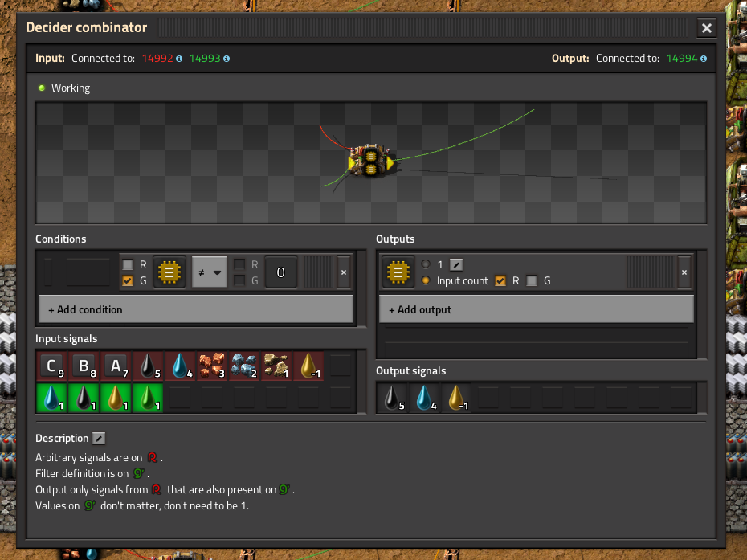Select the Input count radio button
Screen dimensions: 747x560
point(426,280)
